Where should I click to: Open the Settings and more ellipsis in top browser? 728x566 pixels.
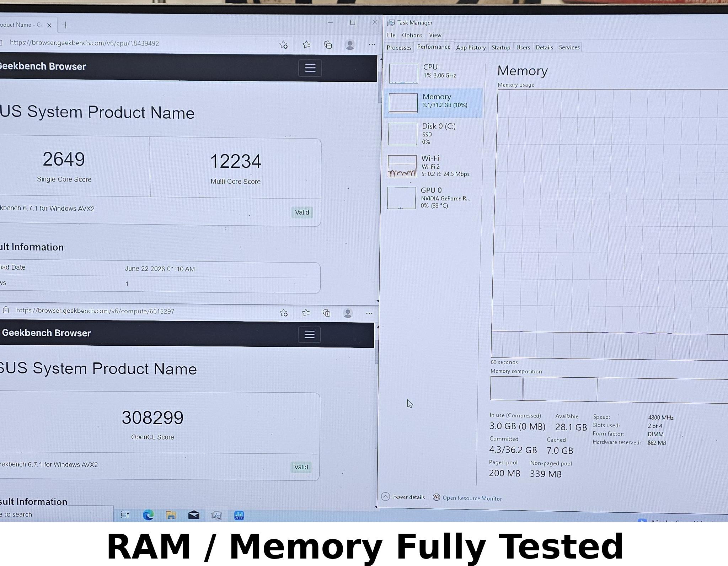[372, 45]
